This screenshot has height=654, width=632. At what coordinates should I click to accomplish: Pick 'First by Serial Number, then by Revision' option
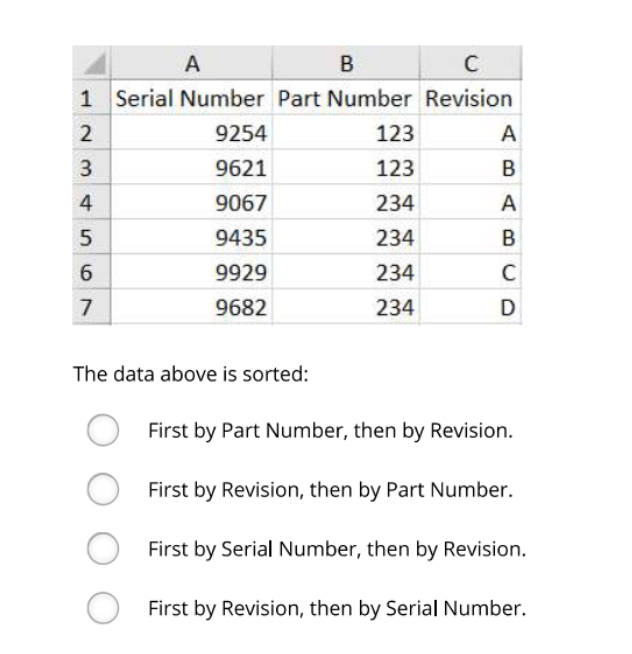[104, 549]
